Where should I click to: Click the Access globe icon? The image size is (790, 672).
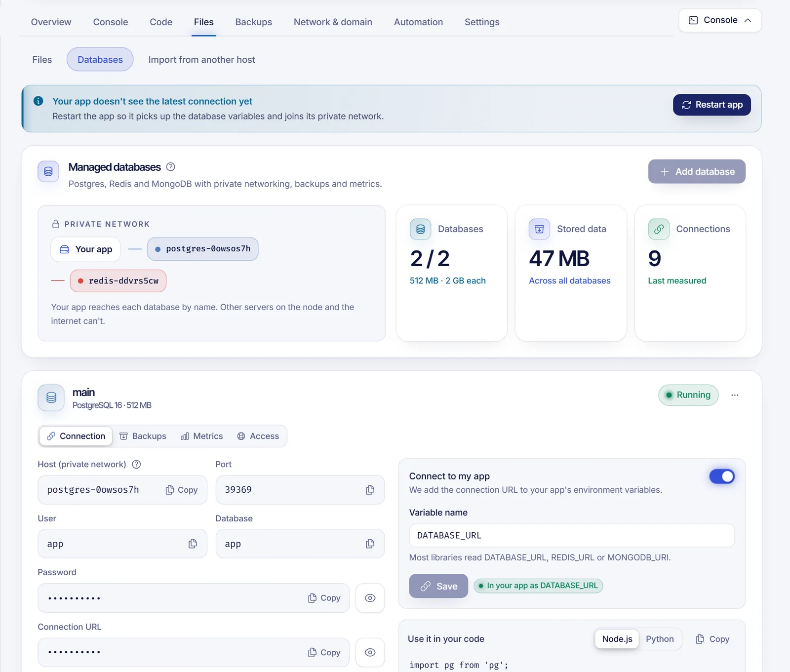tap(241, 436)
